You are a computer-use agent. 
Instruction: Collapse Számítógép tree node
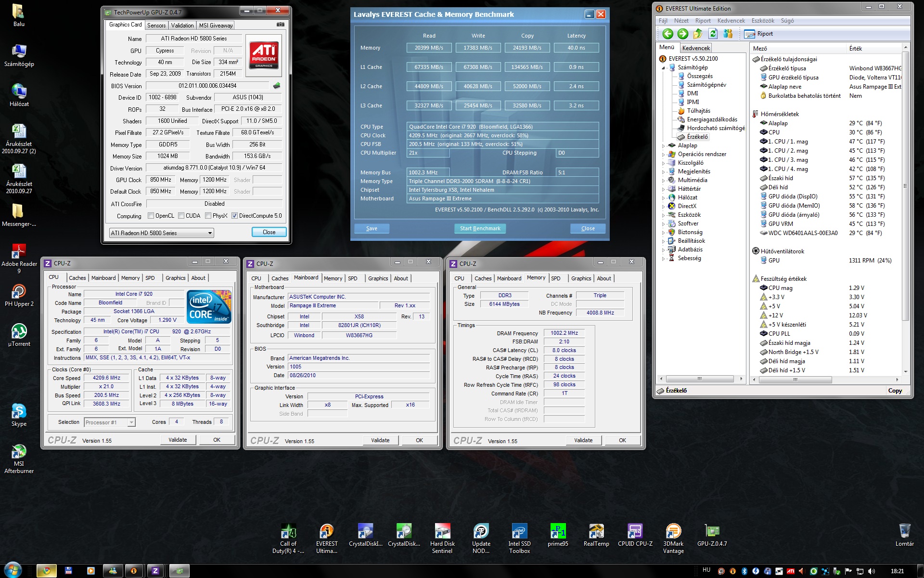tap(663, 68)
